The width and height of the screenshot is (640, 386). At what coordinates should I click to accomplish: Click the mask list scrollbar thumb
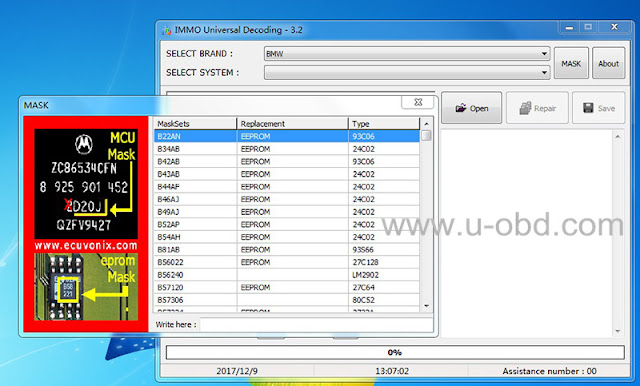click(427, 135)
